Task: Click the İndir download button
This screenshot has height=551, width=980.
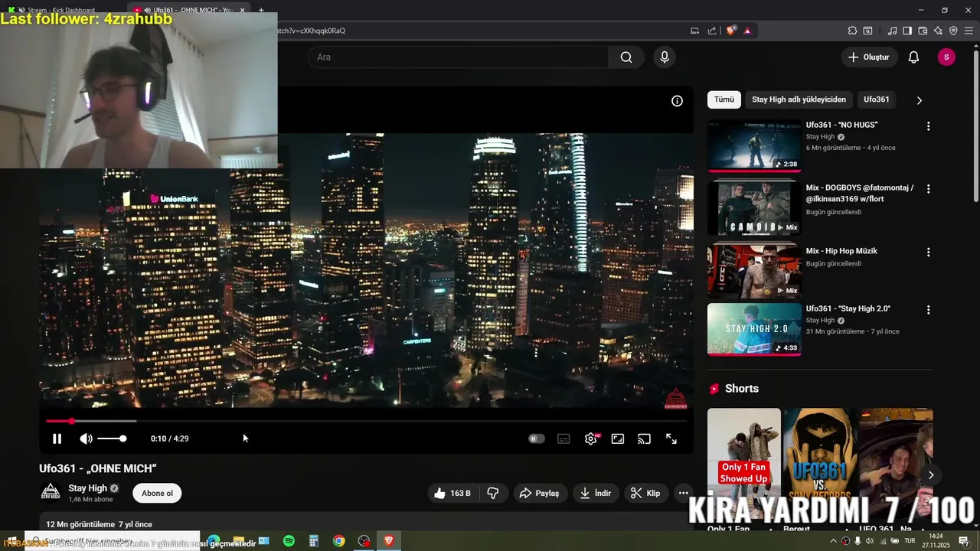Action: click(596, 494)
